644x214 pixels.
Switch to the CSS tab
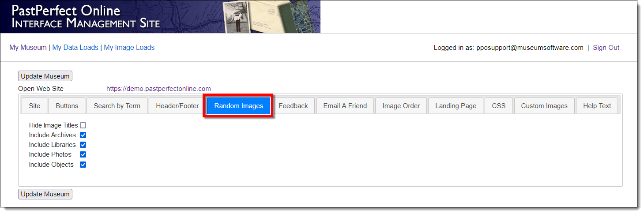[x=498, y=106]
